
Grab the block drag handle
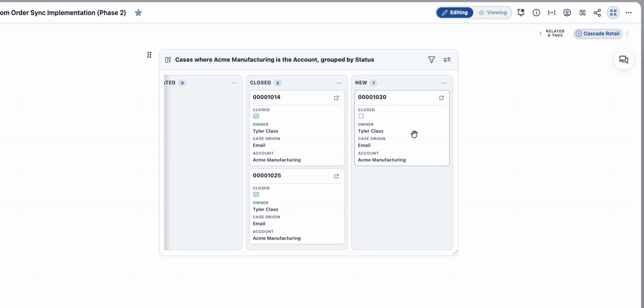(x=149, y=55)
